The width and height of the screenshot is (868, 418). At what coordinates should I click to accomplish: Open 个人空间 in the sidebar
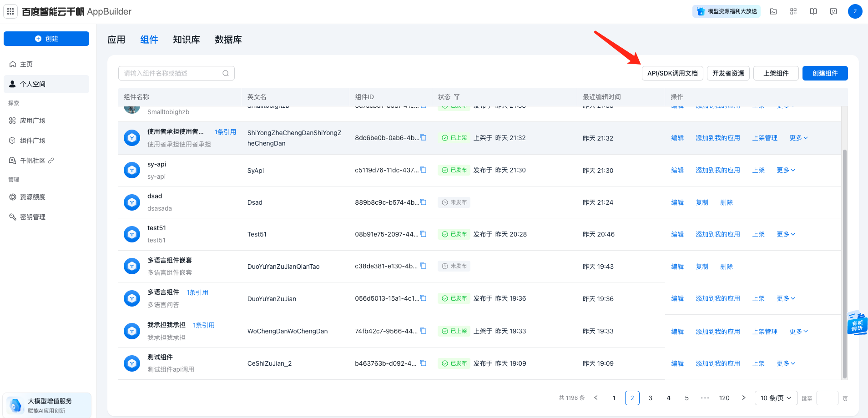[46, 84]
